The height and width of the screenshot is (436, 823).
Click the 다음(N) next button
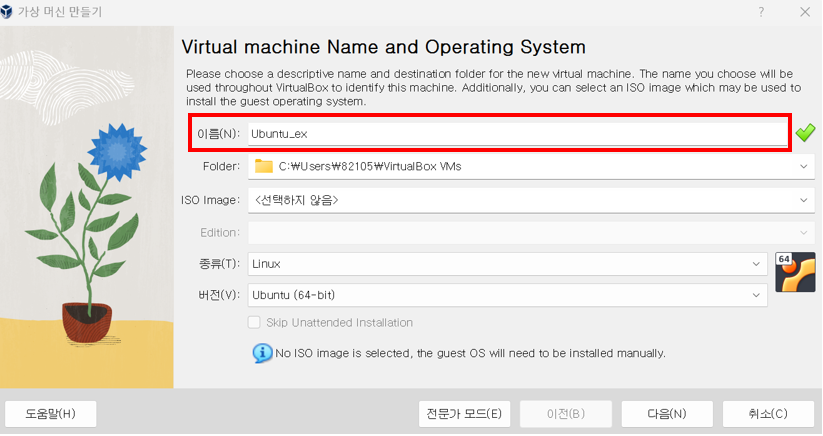(x=667, y=414)
